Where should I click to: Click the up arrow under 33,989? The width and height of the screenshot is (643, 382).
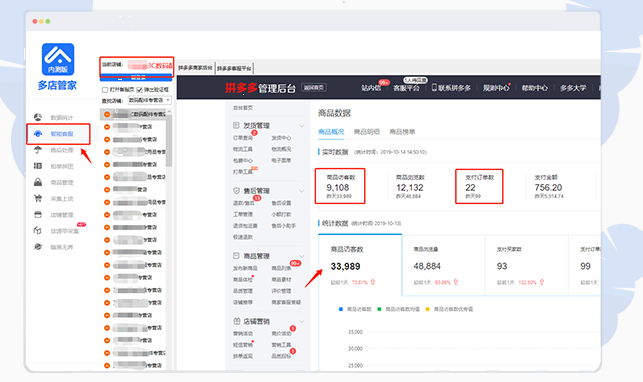point(373,282)
